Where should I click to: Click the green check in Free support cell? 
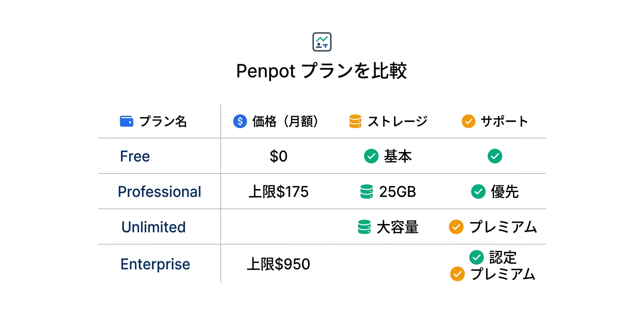494,156
